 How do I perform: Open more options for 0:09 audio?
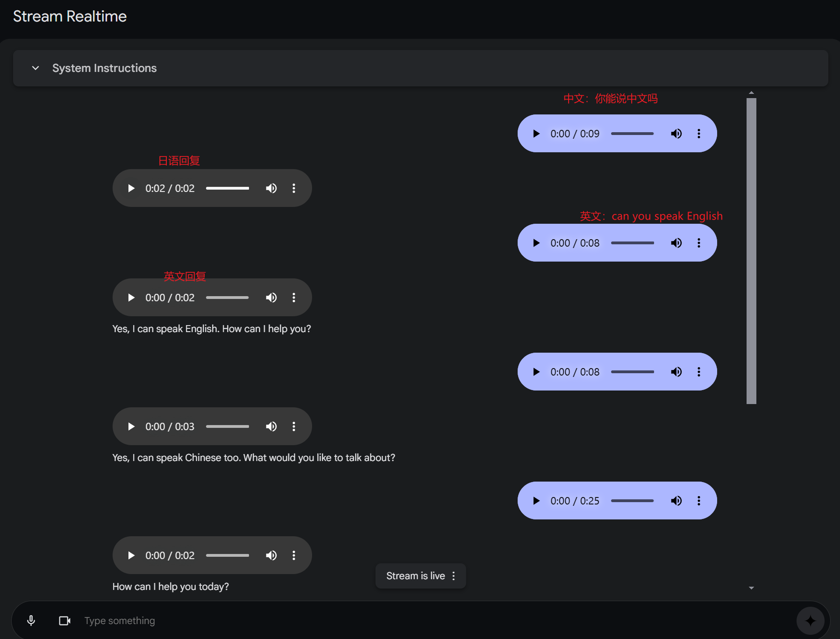coord(699,134)
